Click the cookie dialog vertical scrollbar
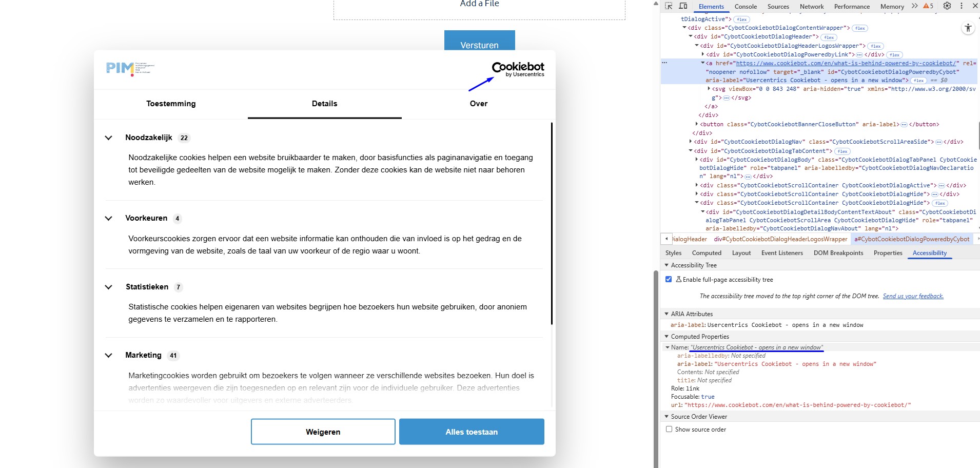Viewport: 980px width, 468px height. pos(552,223)
